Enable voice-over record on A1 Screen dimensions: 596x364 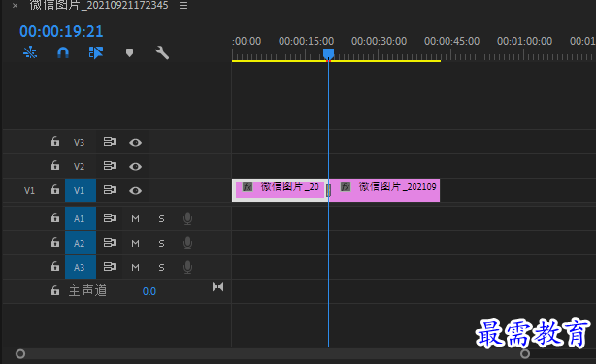(x=187, y=218)
